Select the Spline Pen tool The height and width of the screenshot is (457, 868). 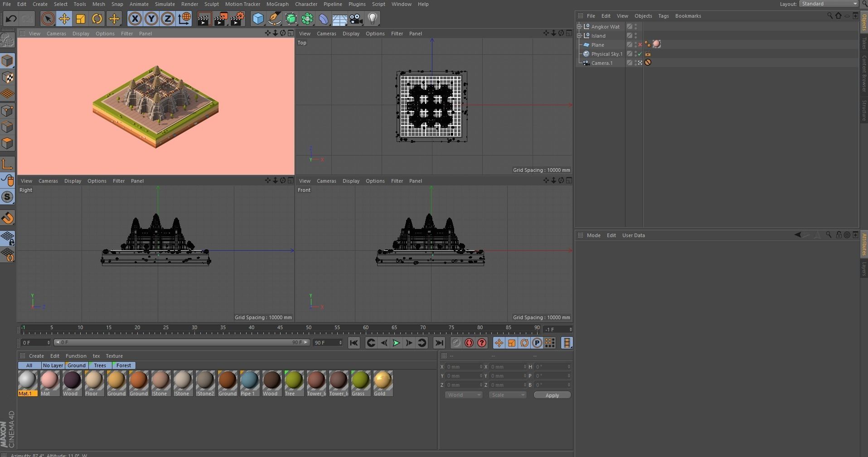[x=274, y=19]
